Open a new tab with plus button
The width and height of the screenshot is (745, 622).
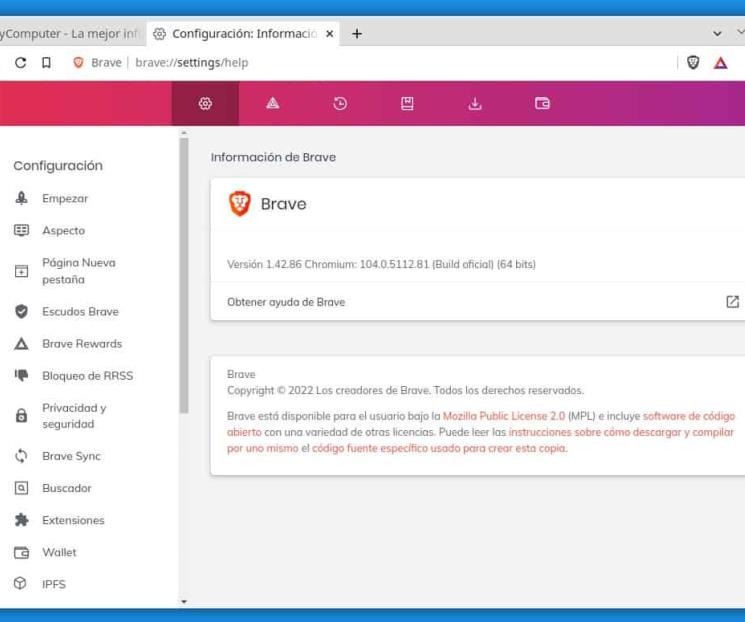[357, 34]
